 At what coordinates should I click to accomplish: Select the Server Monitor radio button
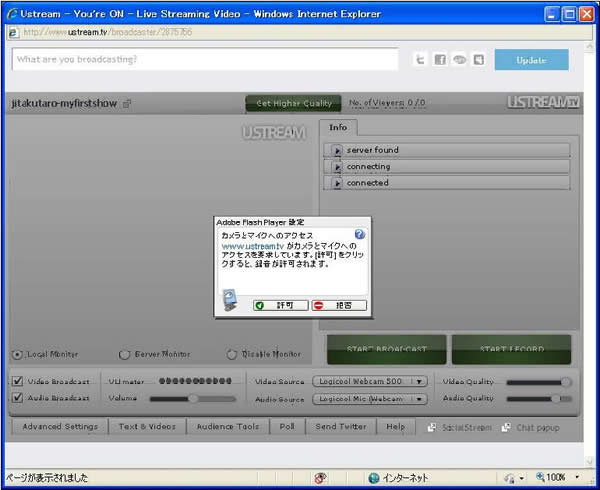point(124,355)
